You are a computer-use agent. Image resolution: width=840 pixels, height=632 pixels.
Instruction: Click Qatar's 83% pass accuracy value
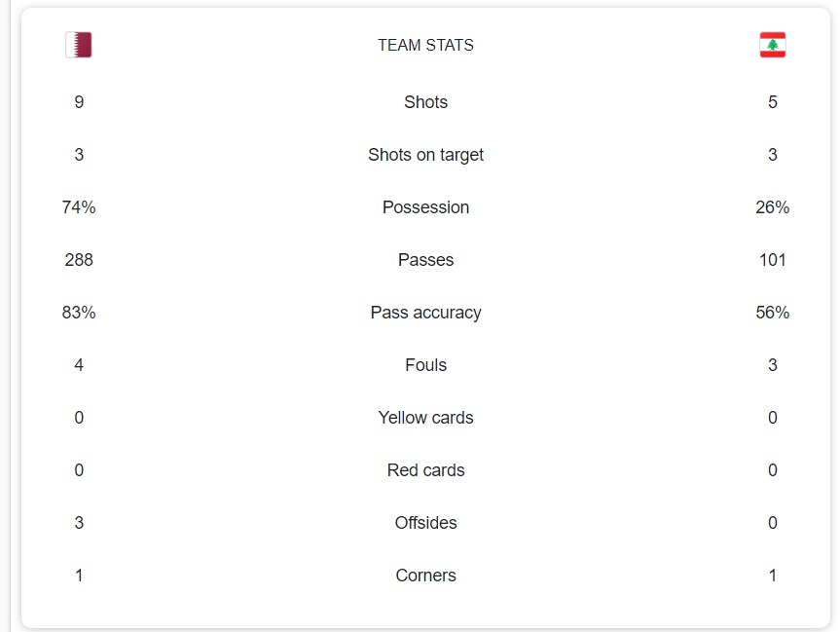tap(79, 313)
